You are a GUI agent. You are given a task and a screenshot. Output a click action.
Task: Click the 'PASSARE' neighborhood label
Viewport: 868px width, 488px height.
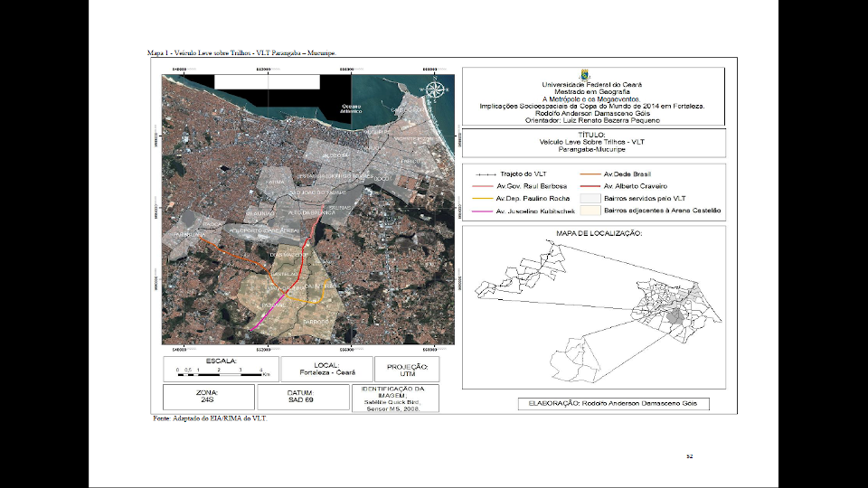(273, 305)
